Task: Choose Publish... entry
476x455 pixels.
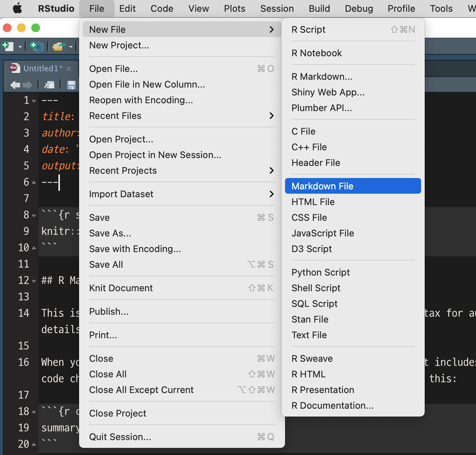Action: point(182,312)
